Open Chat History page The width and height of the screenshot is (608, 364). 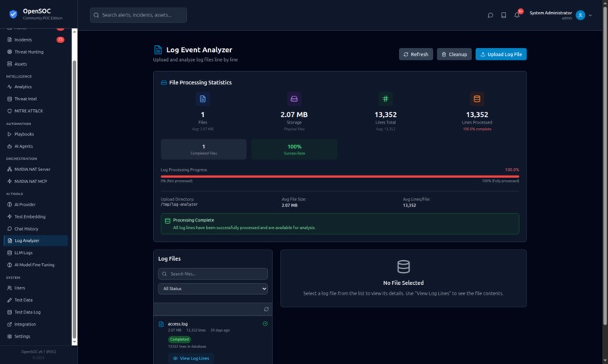pos(35,228)
